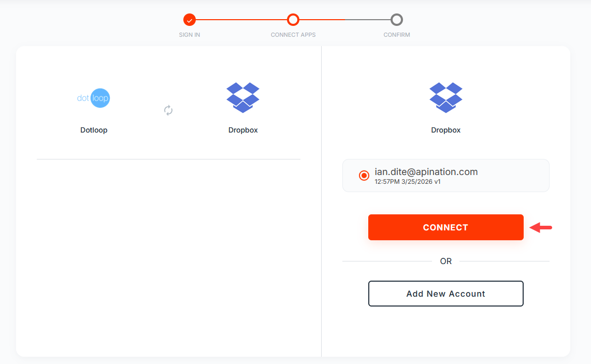
Task: Click the Dropbox label next to Dotloop
Action: pos(243,130)
